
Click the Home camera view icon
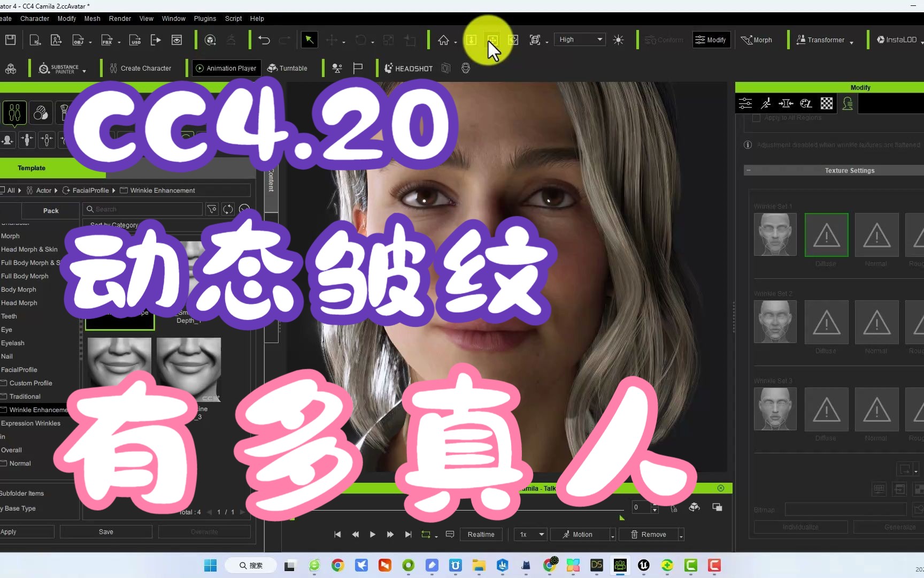(443, 40)
